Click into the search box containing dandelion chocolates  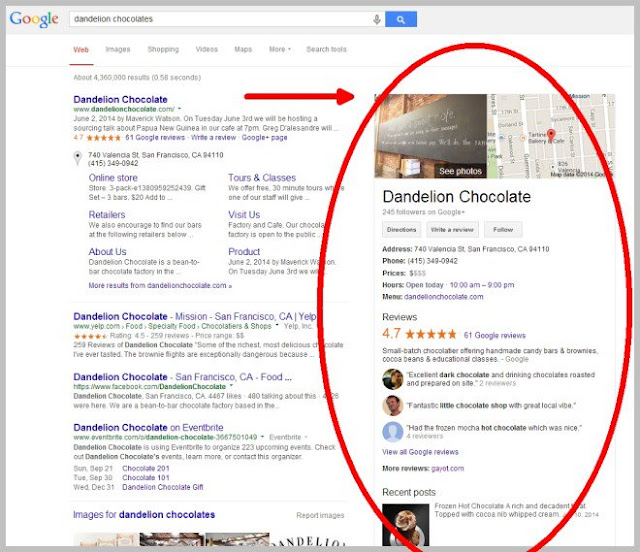click(220, 19)
